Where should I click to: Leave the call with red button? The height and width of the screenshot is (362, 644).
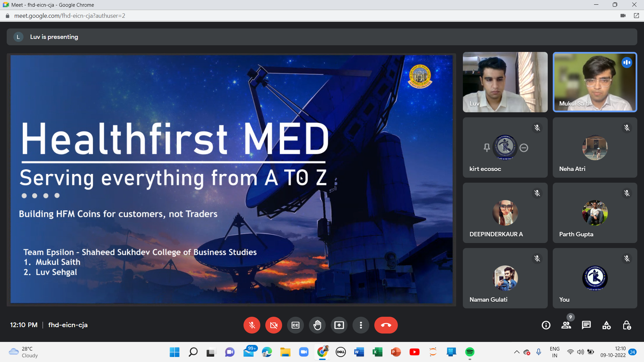point(386,325)
